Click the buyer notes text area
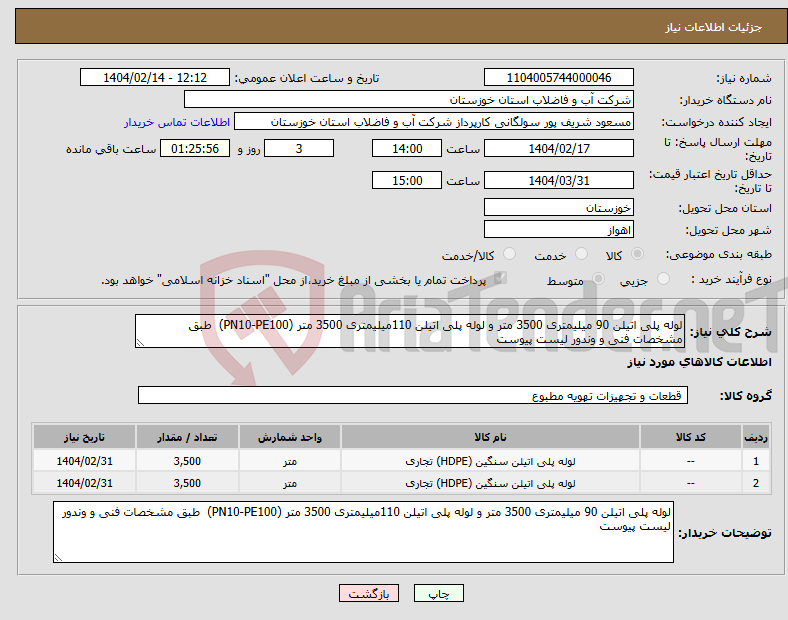 click(x=363, y=532)
